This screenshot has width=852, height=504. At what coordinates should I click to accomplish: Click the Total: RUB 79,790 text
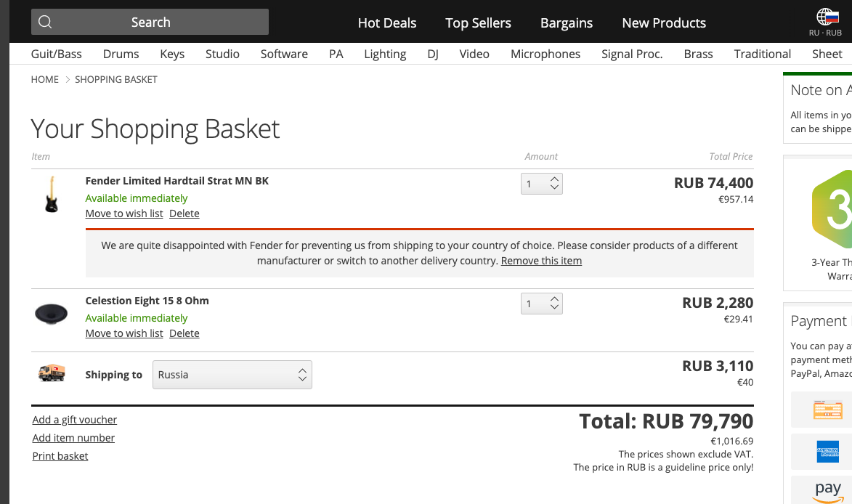(x=666, y=421)
